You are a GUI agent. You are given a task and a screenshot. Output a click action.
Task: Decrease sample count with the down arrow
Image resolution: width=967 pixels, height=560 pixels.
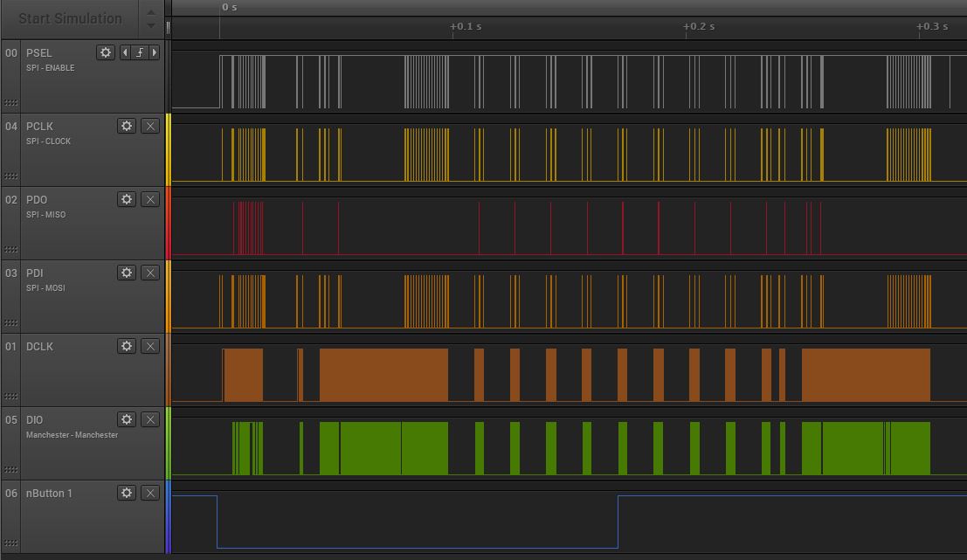click(x=151, y=25)
